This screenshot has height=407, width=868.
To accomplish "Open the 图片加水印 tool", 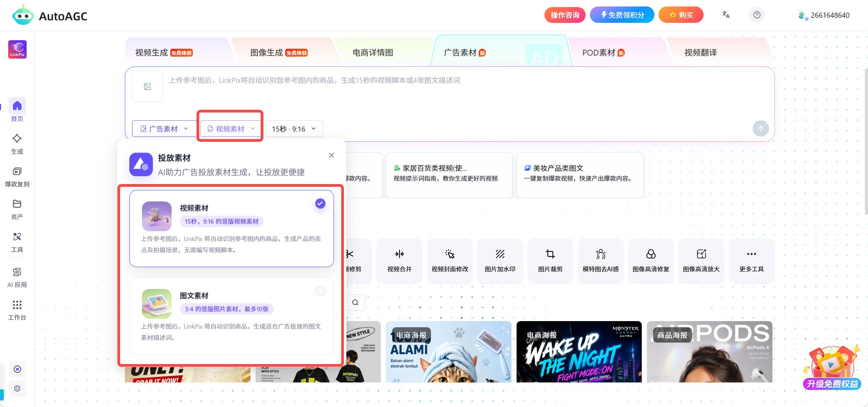I will 500,261.
